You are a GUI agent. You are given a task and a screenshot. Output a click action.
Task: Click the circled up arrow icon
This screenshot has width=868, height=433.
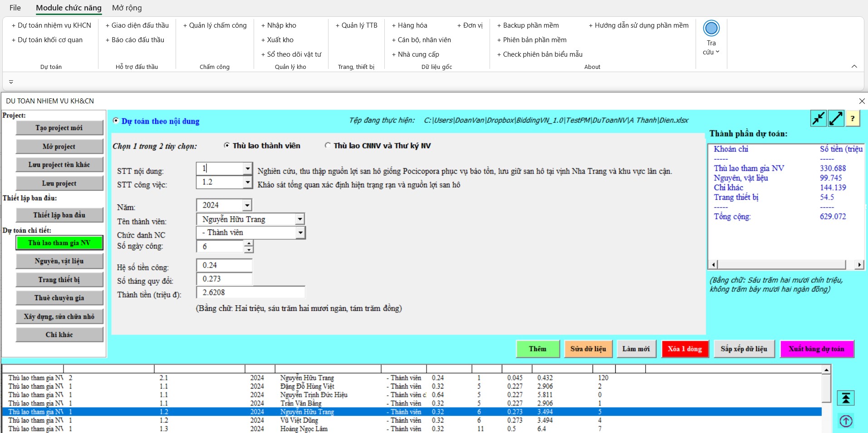pyautogui.click(x=846, y=421)
